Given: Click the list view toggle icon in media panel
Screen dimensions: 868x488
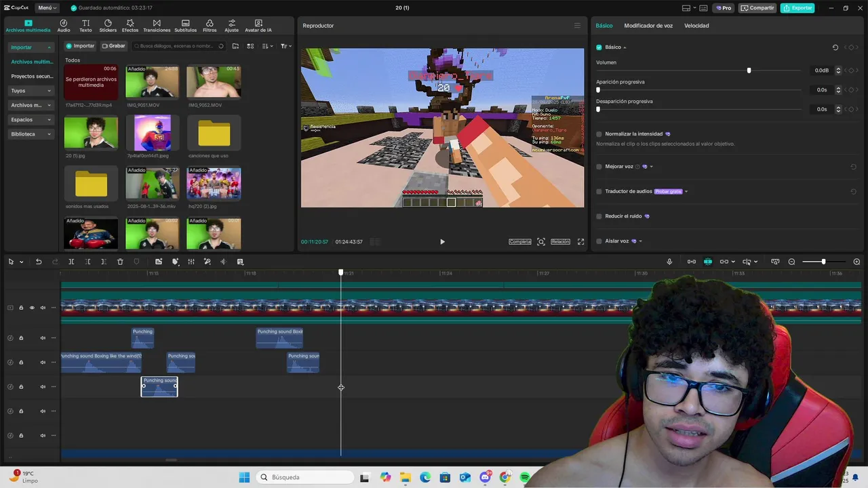Looking at the screenshot, I should point(250,46).
